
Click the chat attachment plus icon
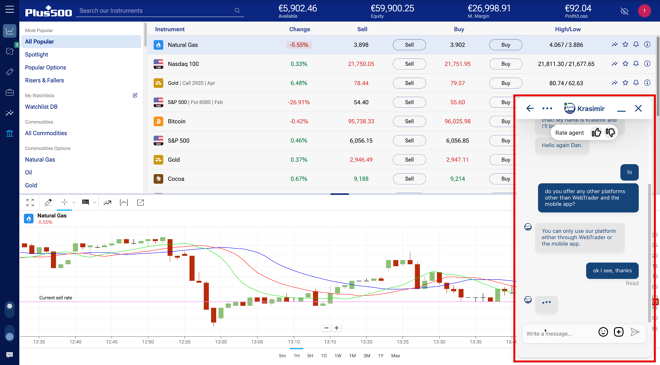[x=618, y=332]
